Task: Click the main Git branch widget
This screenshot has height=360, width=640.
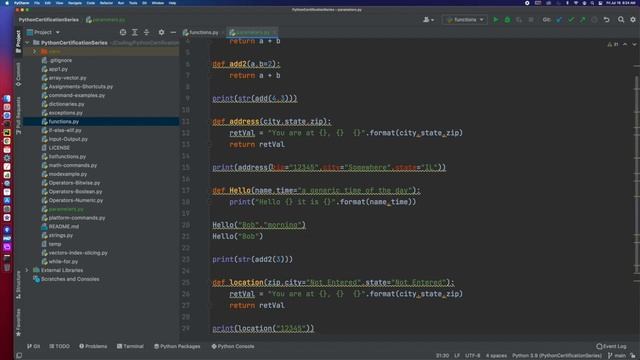Action: tap(617, 356)
